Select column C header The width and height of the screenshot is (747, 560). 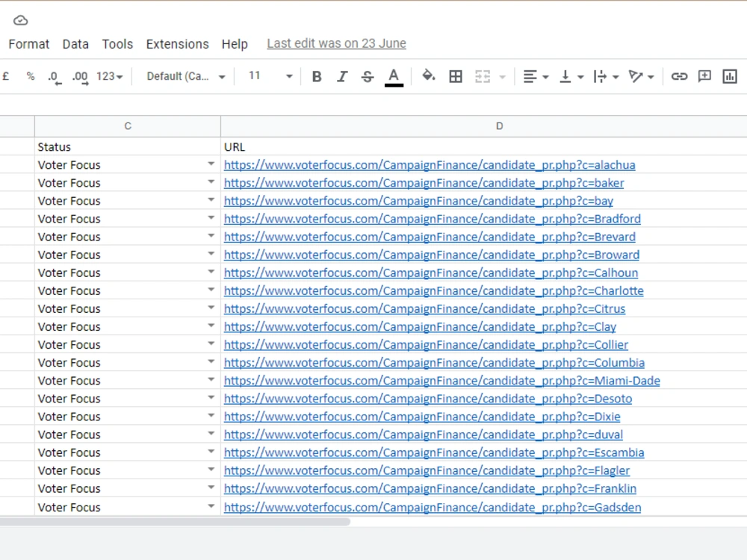click(128, 126)
